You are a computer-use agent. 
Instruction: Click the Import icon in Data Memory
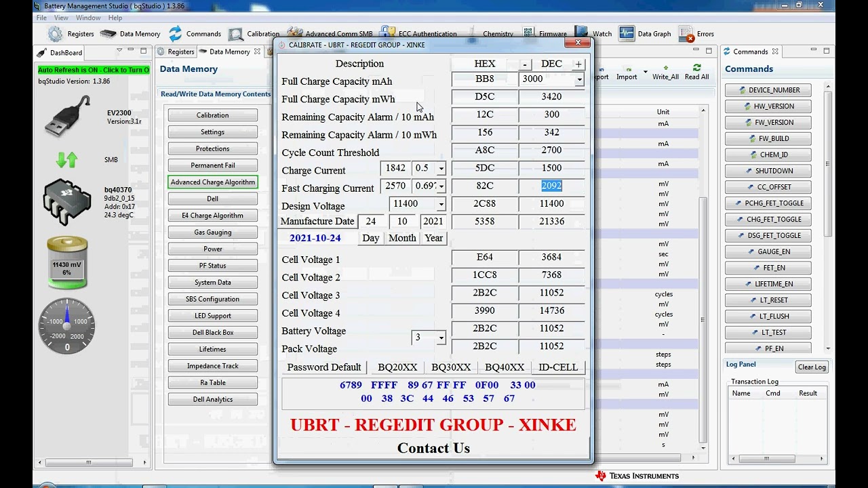pos(627,73)
